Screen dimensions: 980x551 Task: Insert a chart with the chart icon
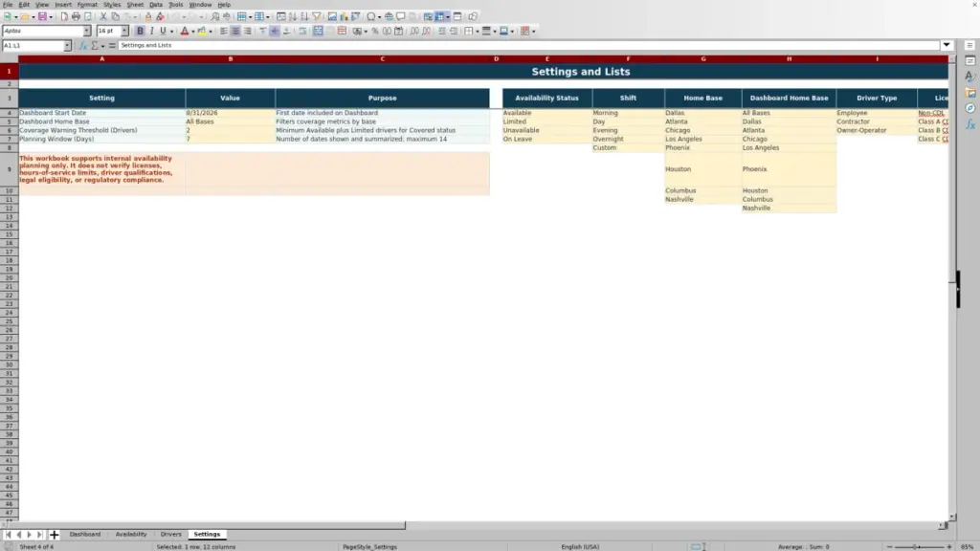pyautogui.click(x=344, y=17)
